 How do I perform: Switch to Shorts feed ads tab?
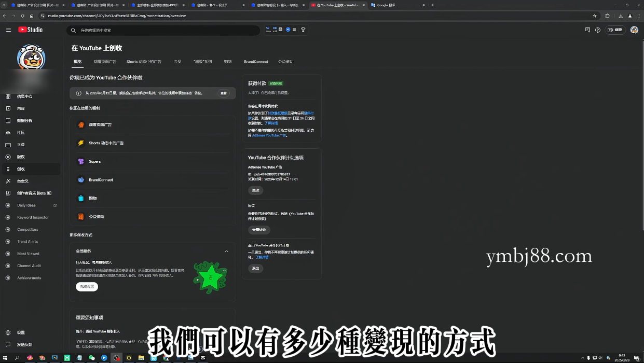[144, 62]
